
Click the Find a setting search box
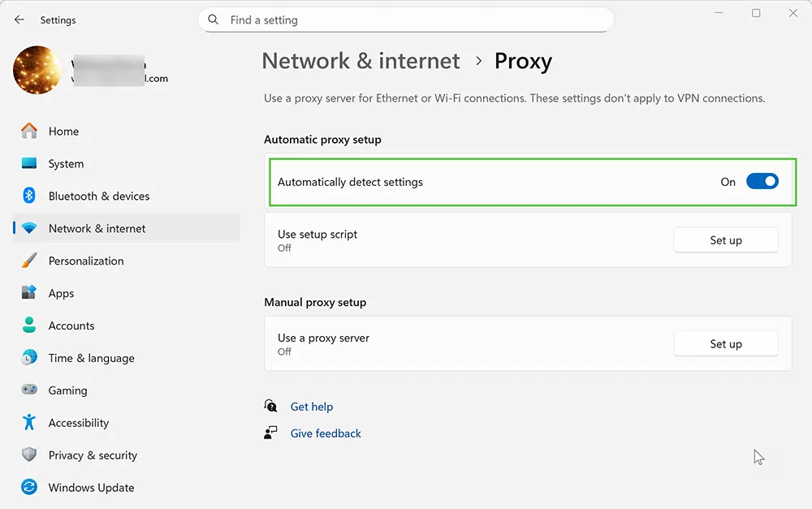pos(406,19)
